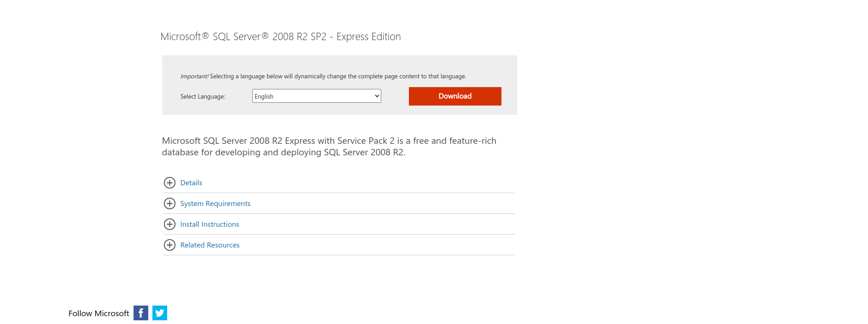
Task: Open the Details link
Action: click(191, 183)
